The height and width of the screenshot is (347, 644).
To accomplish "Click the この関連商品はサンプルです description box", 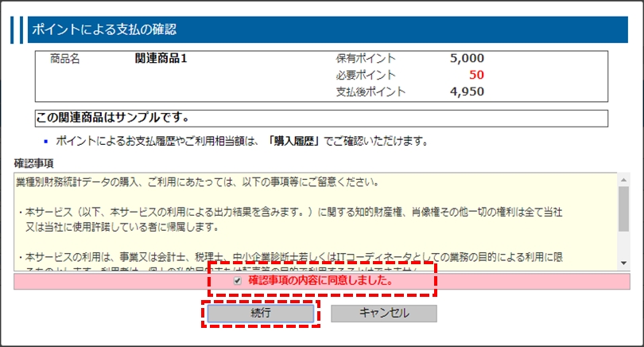I will [x=321, y=119].
